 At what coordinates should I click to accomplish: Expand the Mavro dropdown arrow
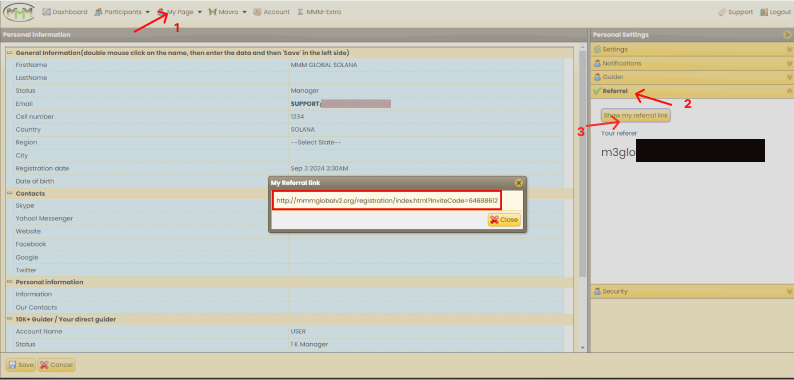(x=244, y=12)
